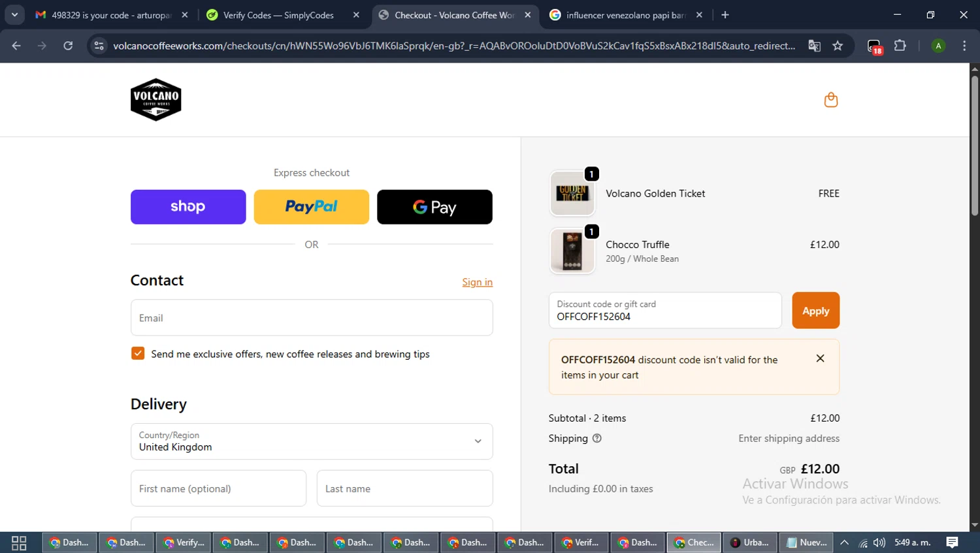This screenshot has height=553, width=980.
Task: Open the Chrome three-dot menu
Action: click(x=964, y=46)
